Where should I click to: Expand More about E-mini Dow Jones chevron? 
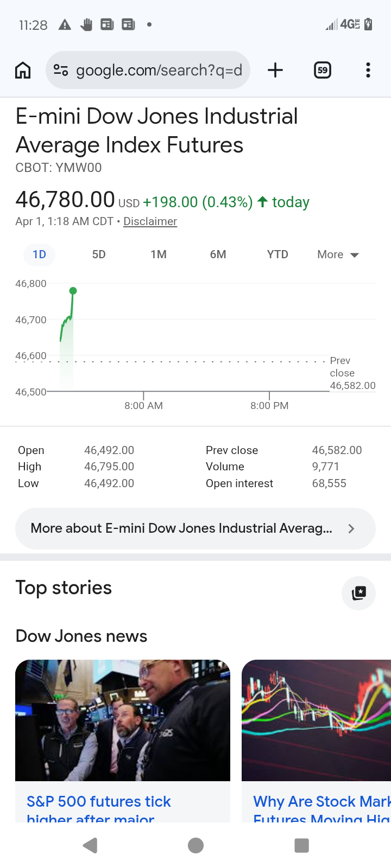pyautogui.click(x=351, y=528)
